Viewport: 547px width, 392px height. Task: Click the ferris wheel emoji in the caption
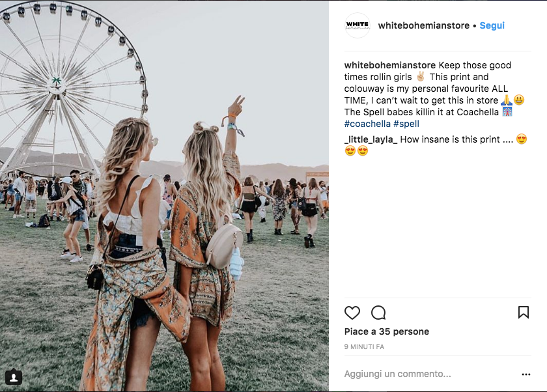pyautogui.click(x=507, y=112)
